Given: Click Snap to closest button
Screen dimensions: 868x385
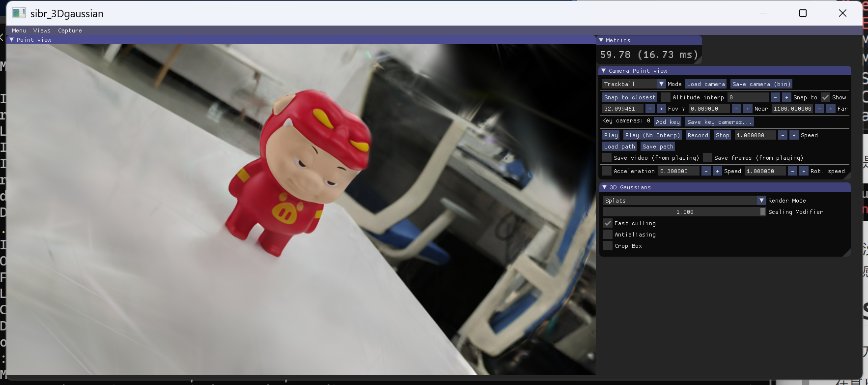Looking at the screenshot, I should [630, 97].
